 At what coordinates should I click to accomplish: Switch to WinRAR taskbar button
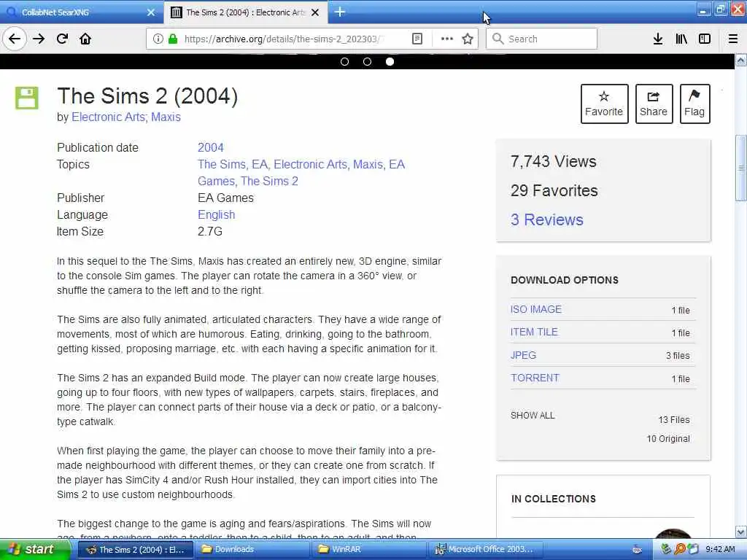(x=368, y=549)
